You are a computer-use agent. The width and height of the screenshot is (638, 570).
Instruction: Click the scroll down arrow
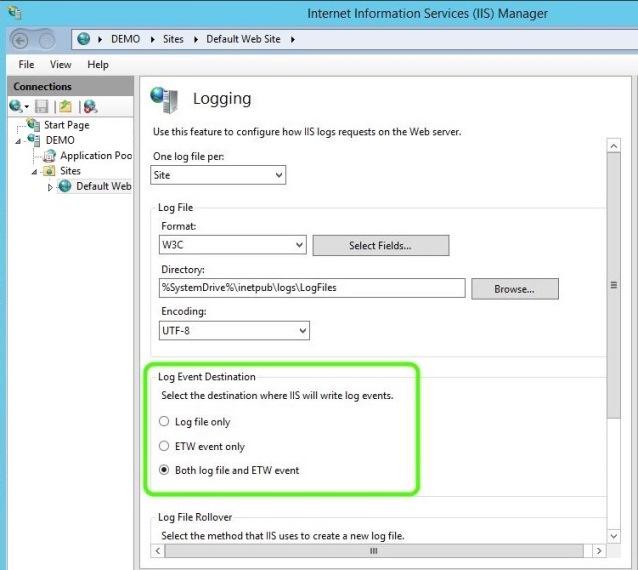[614, 536]
